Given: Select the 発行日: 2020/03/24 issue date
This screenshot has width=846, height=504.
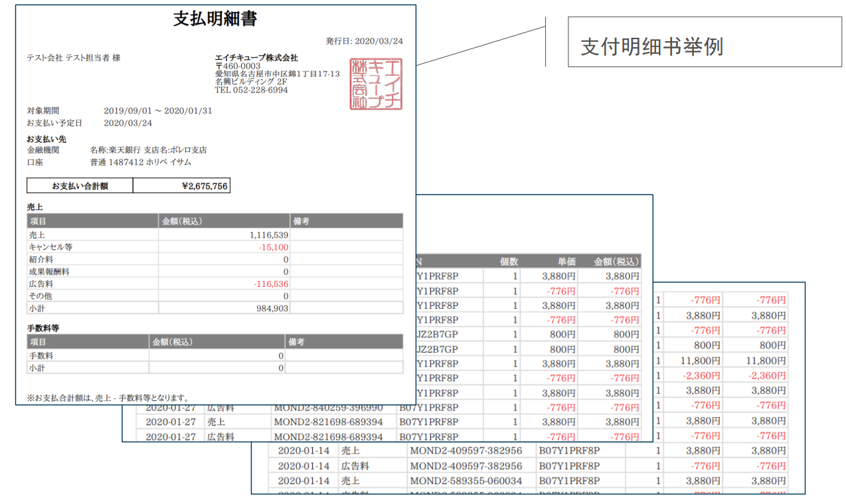Looking at the screenshot, I should (364, 41).
